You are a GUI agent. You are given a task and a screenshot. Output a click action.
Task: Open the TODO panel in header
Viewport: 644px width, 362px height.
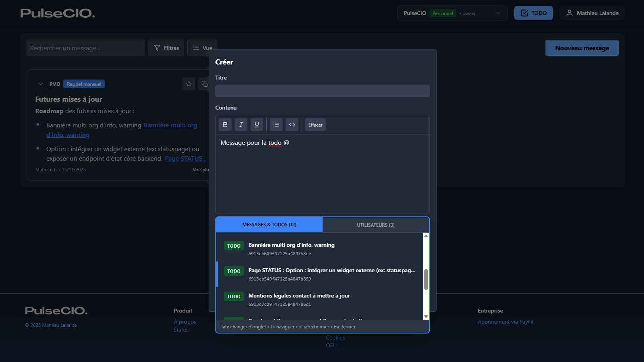[533, 13]
